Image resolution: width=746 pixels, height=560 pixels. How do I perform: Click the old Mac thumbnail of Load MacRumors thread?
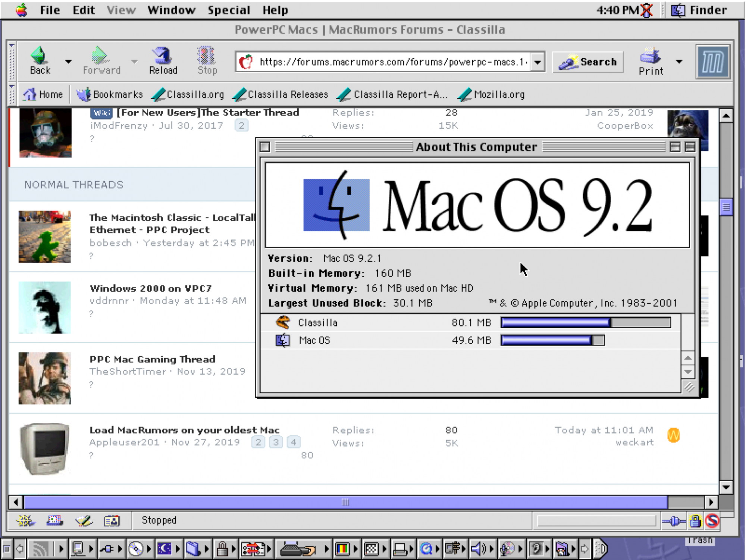pos(45,449)
